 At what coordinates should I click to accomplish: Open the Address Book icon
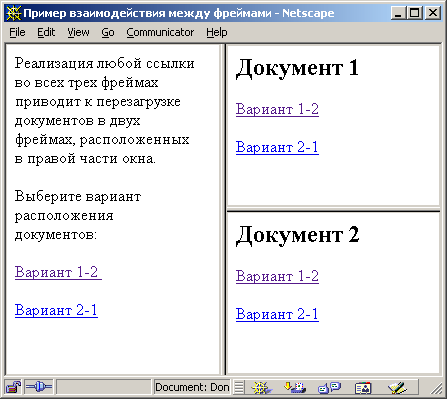pyautogui.click(x=363, y=387)
